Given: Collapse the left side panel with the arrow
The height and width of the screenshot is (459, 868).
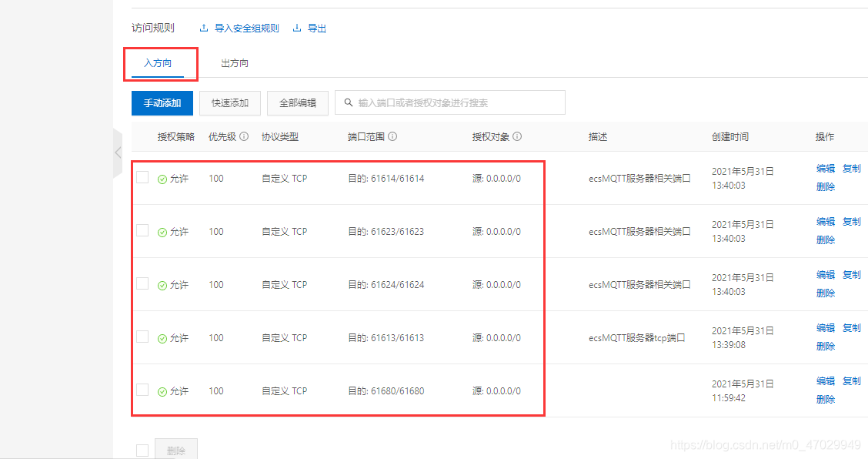Looking at the screenshot, I should [x=117, y=152].
